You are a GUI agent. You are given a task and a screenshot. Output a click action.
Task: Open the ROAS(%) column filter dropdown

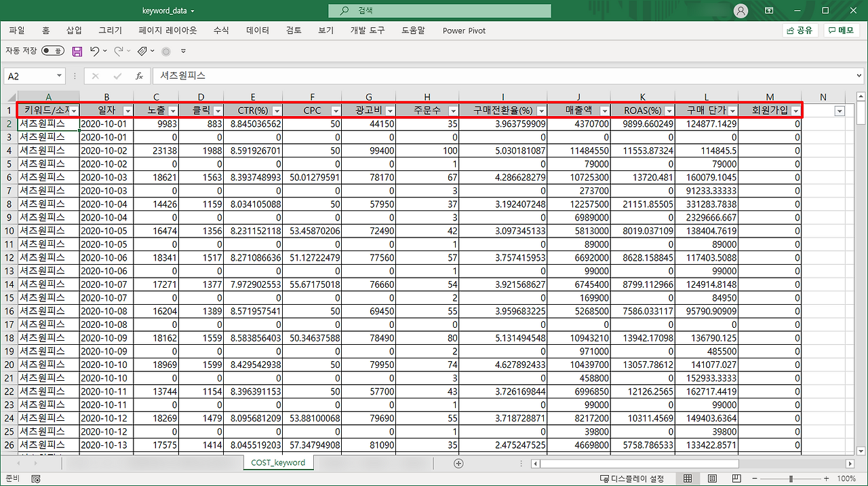point(669,111)
